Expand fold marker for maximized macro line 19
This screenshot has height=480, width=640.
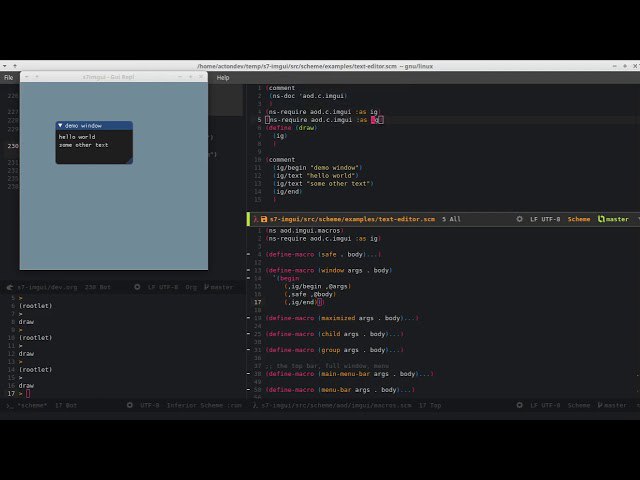pos(249,318)
